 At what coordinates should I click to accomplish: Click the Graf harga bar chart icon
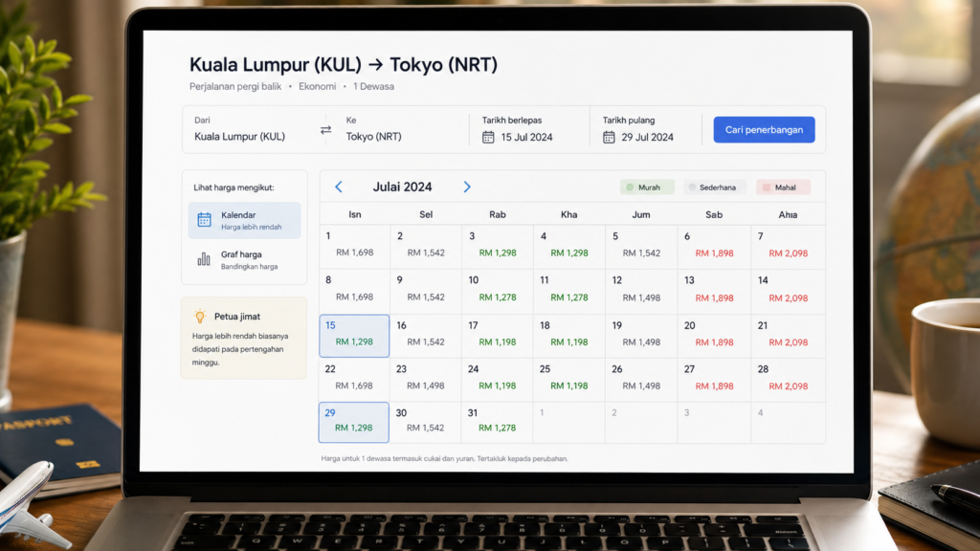coord(204,259)
